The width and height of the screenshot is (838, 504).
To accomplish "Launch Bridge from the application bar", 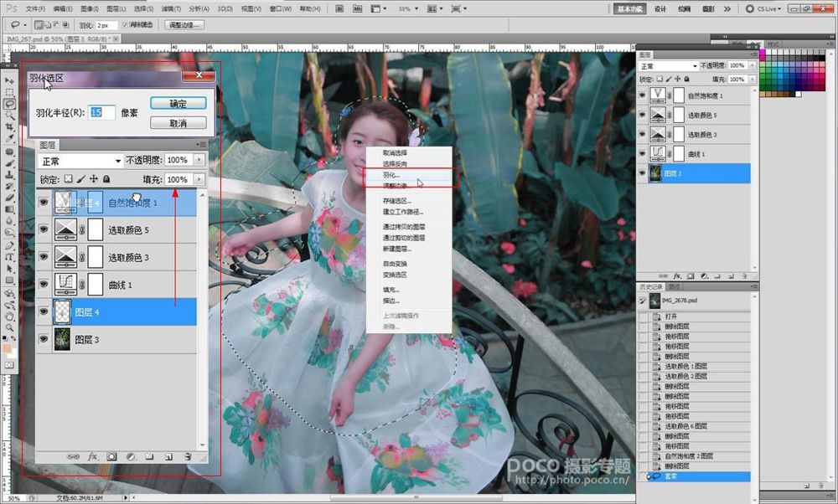I will click(x=340, y=8).
